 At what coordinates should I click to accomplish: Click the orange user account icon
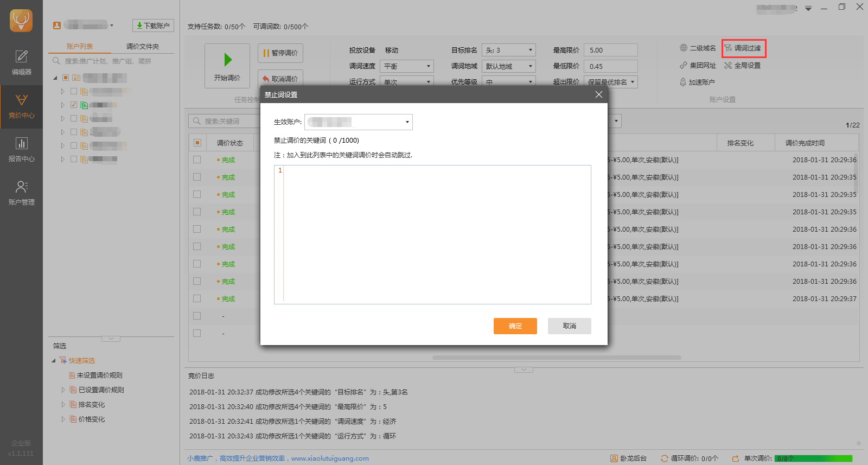click(57, 26)
